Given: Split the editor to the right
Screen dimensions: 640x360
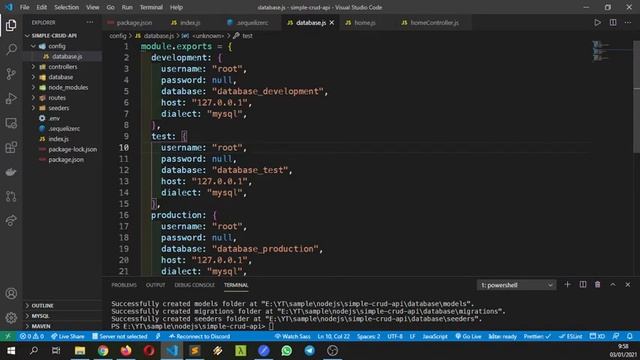Looking at the screenshot, I should pyautogui.click(x=613, y=22).
